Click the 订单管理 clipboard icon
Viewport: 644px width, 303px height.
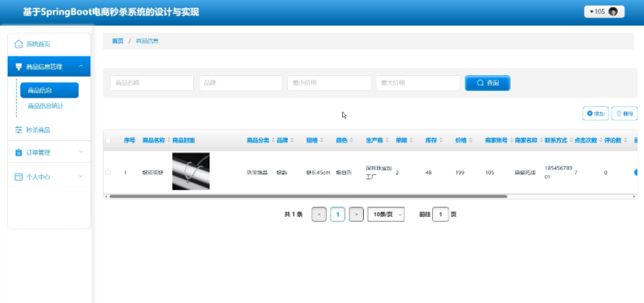tap(19, 153)
